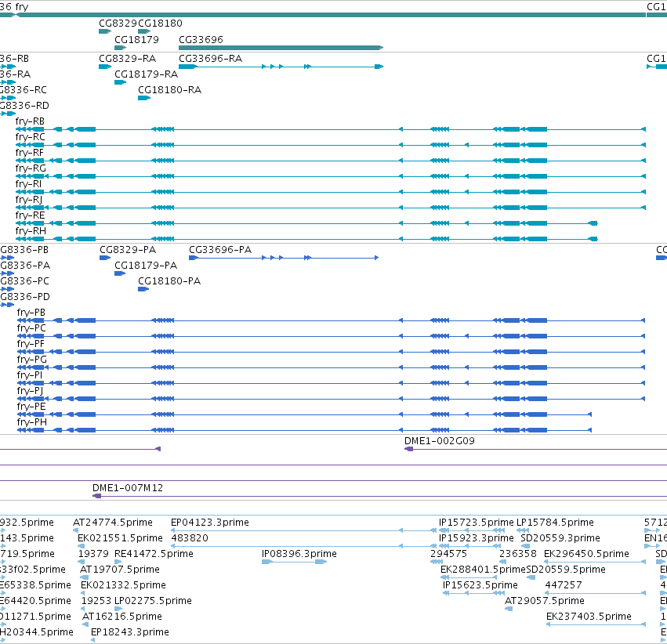
Task: Choose the fry-RF transcript label
Action: point(29,153)
